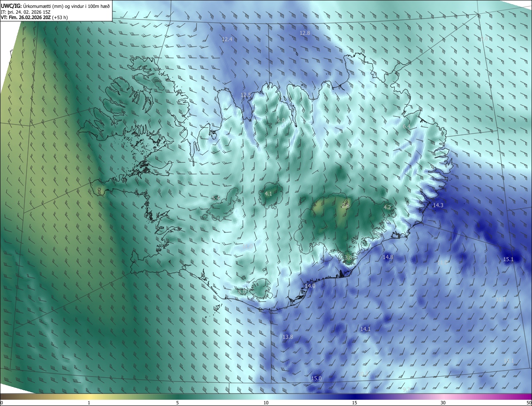
Task: Click the '15' tick on the color scale
Action: [355, 403]
